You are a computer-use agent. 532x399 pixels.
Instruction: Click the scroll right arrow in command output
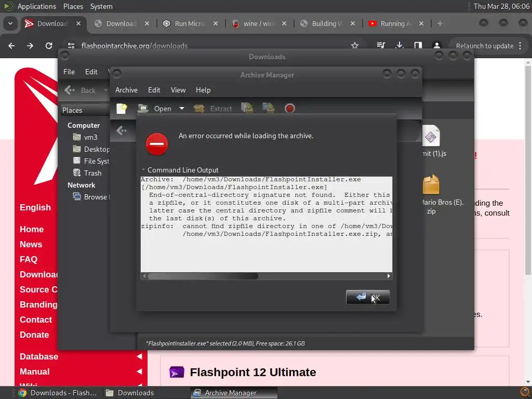[389, 276]
